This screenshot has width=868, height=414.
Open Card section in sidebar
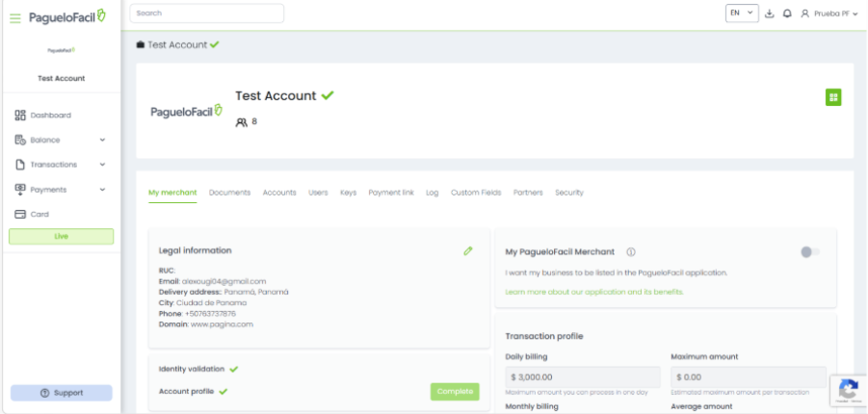click(39, 215)
